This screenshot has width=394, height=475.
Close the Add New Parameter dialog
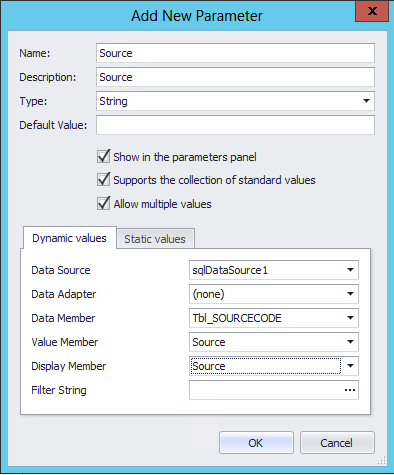(x=372, y=11)
